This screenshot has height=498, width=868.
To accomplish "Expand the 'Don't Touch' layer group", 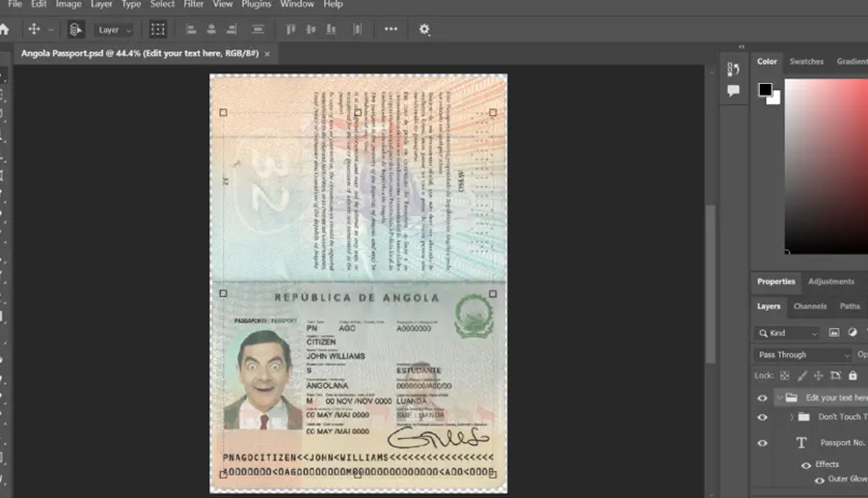I will click(x=792, y=417).
